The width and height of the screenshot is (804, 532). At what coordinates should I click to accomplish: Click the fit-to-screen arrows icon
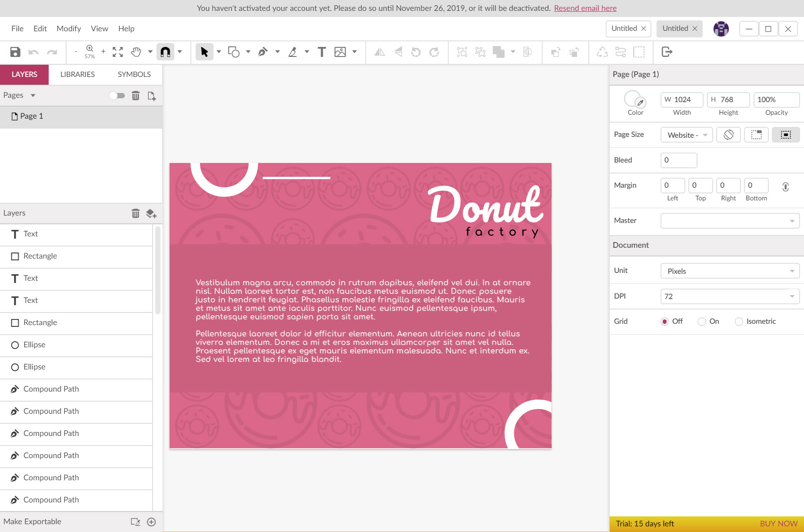coord(117,52)
